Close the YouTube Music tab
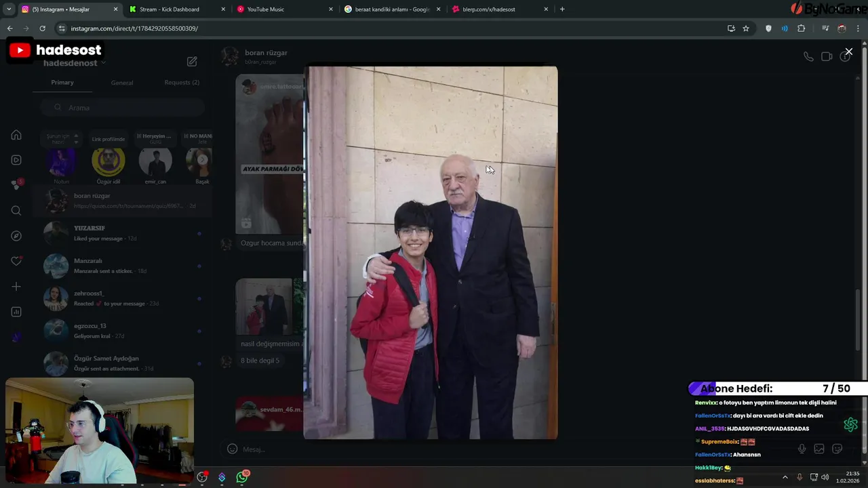 [x=331, y=9]
